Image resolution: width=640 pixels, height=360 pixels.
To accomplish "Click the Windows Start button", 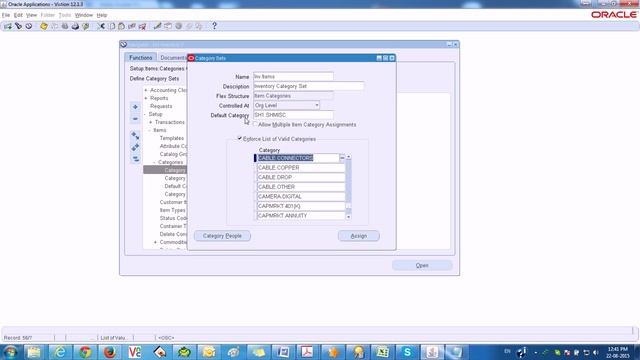I will point(10,352).
